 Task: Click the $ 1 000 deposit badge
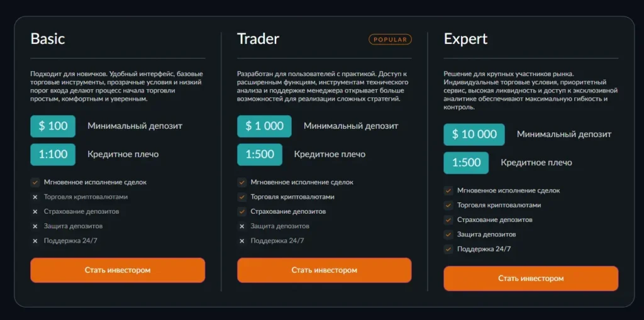point(264,126)
